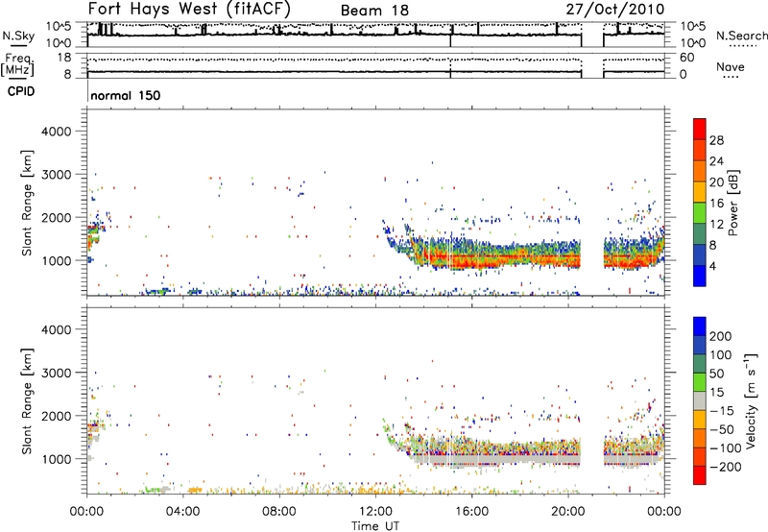This screenshot has height=532, width=768.
Task: Click the "Freq. [MHz]" axis label
Action: coord(17,65)
